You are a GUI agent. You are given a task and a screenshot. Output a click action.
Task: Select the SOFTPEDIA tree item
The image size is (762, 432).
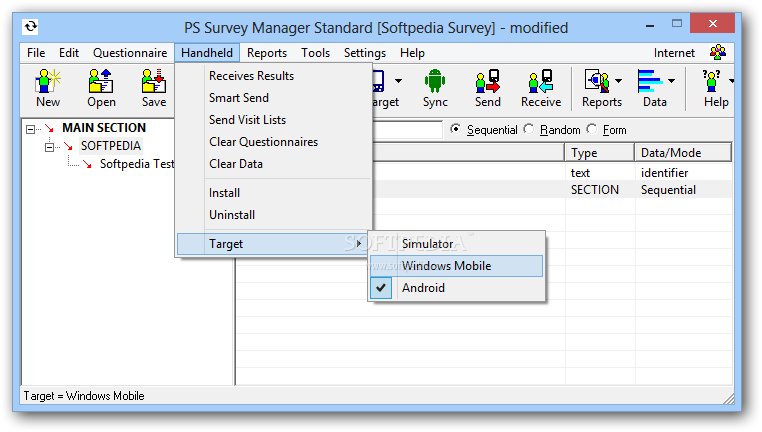pyautogui.click(x=111, y=146)
